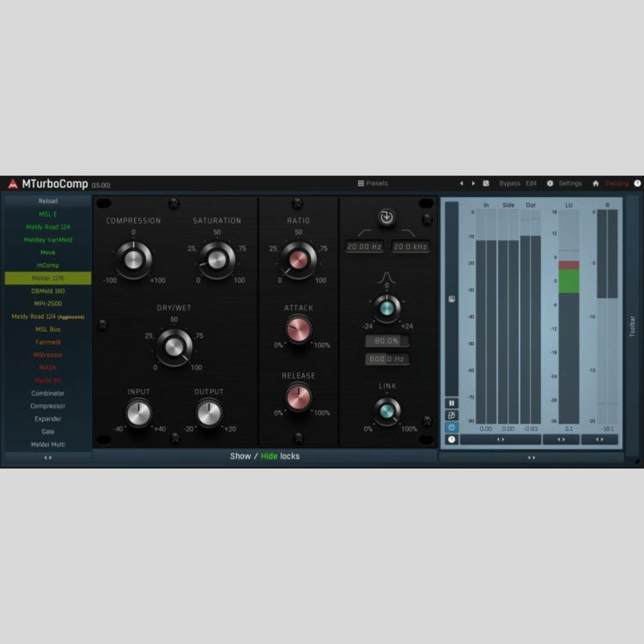Select the Combinator device
Screen dimensions: 644x644
48,393
